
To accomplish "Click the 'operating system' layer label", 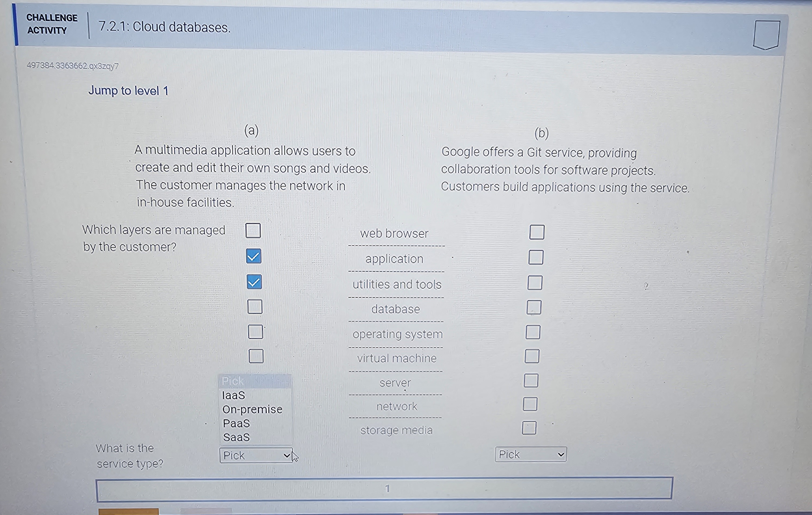I will pos(398,334).
